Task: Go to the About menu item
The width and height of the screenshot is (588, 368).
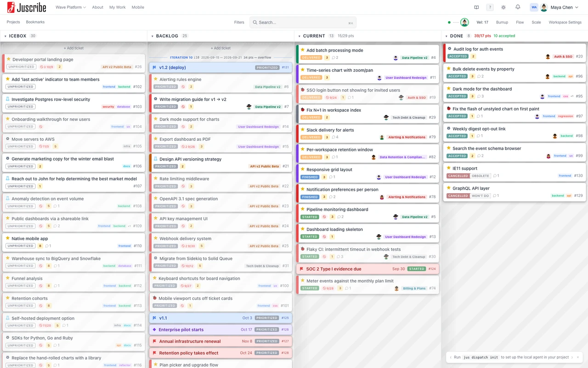Action: 97,7
